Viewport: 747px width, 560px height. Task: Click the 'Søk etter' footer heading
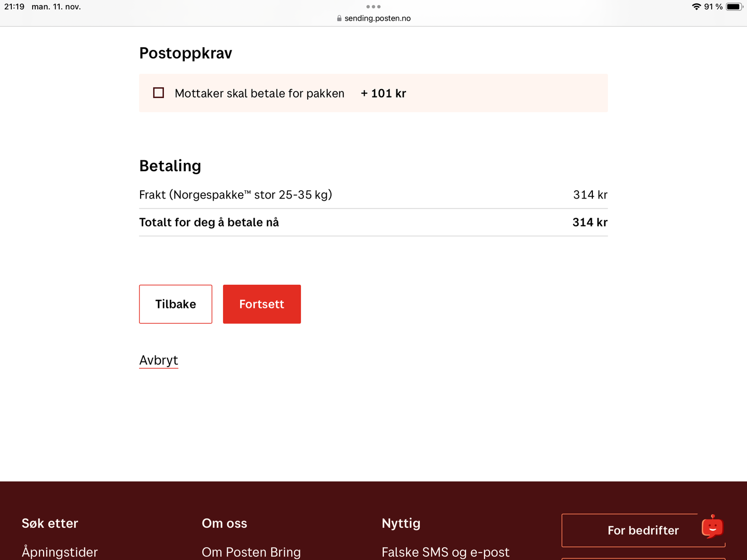(50, 524)
